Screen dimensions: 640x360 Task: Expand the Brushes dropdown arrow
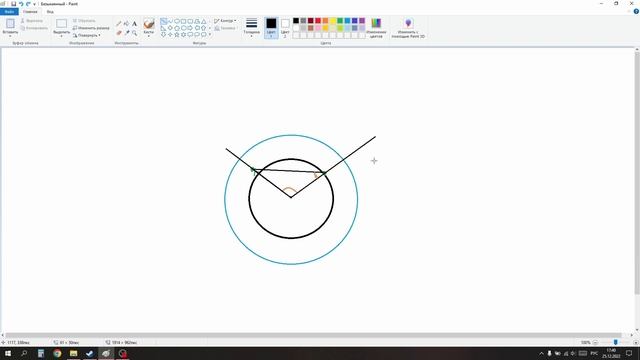(x=149, y=36)
